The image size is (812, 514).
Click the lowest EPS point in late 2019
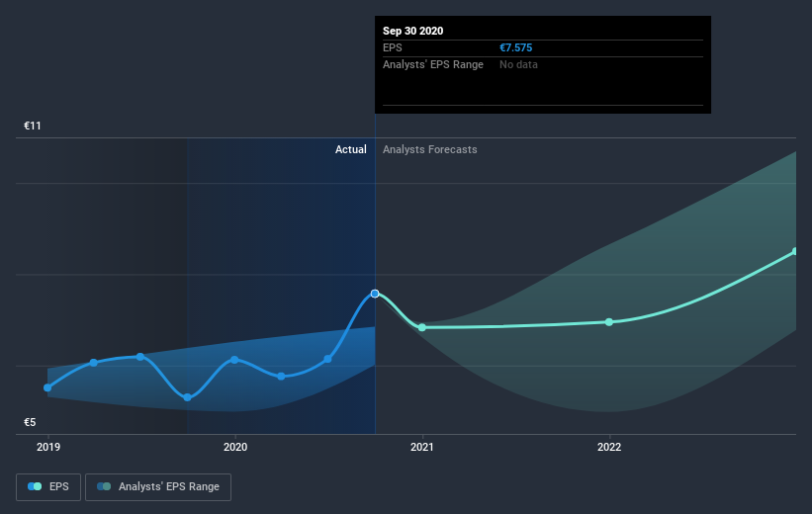[x=188, y=397]
